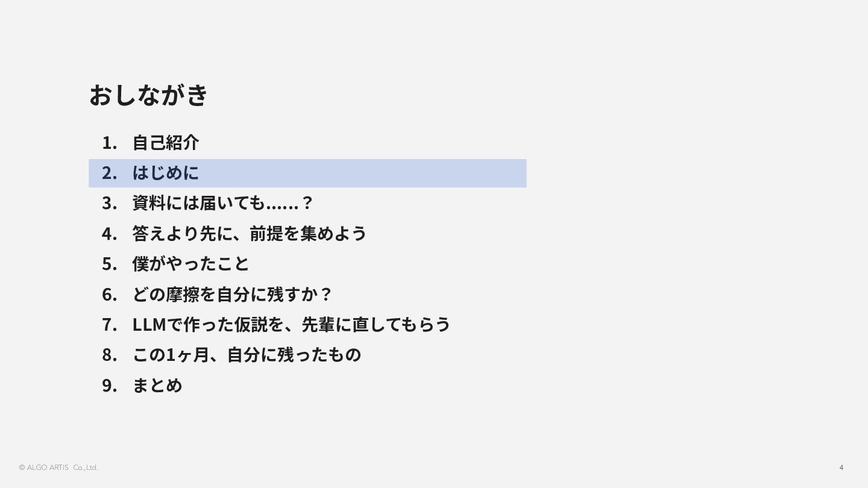
Task: Select the 自己紹介 agenda item
Action: pos(166,143)
